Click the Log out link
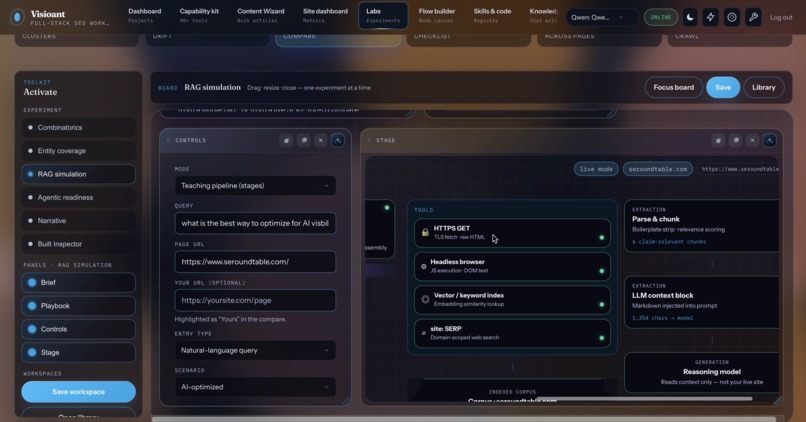This screenshot has height=422, width=806. [781, 17]
